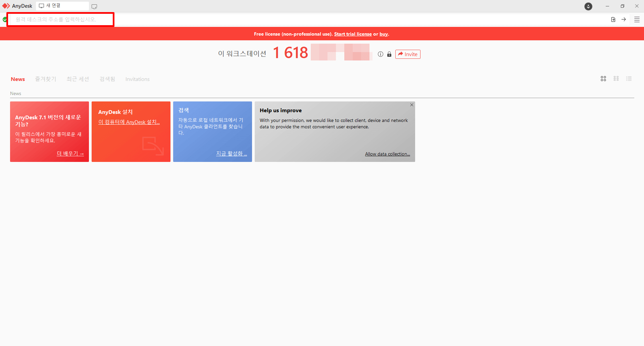
Task: Click 'Allow data collection...' link
Action: click(x=388, y=154)
